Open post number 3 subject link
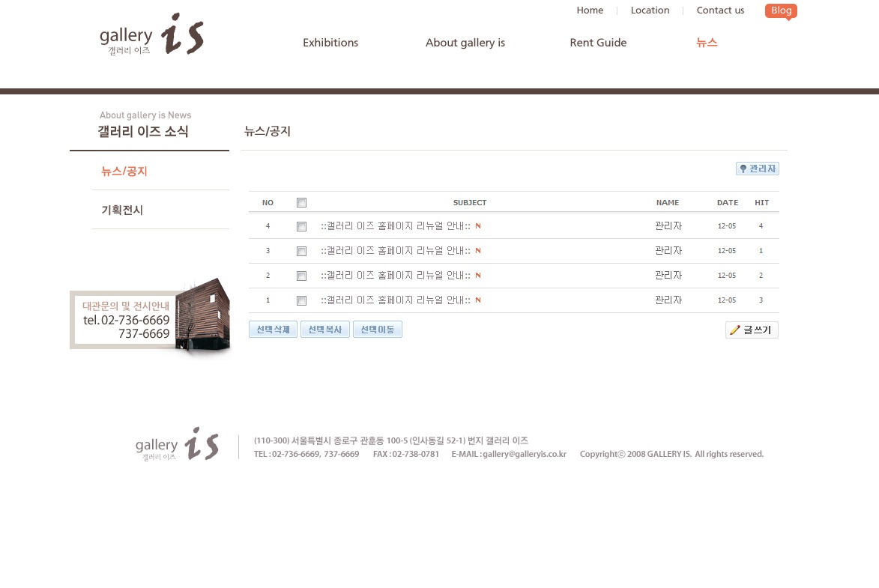 pyautogui.click(x=396, y=251)
